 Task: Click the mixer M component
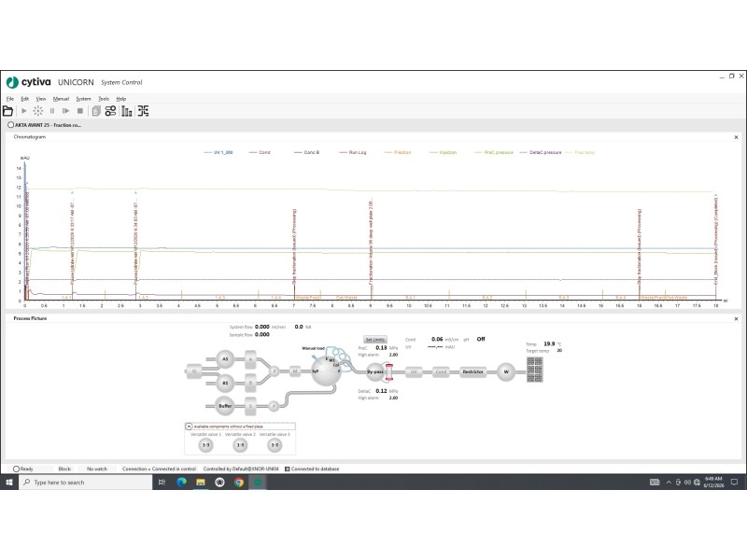(295, 371)
